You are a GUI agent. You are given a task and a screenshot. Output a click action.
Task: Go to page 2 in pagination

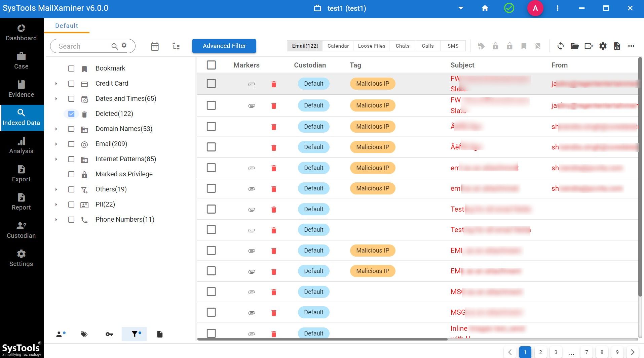tap(540, 352)
